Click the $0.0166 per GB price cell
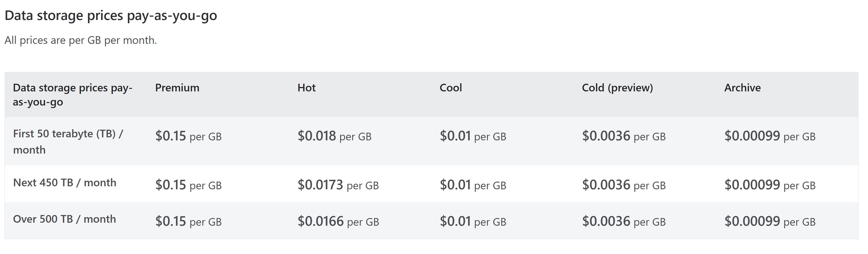This screenshot has width=868, height=254. [338, 221]
